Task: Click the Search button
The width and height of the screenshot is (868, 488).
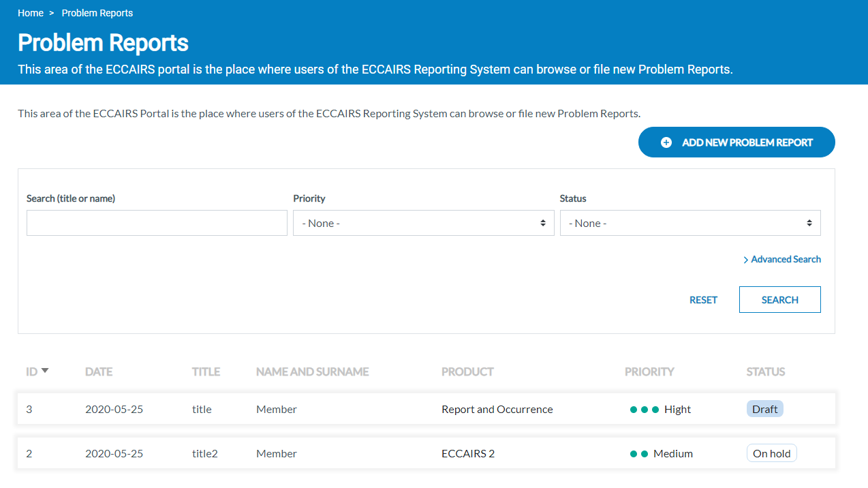Action: pyautogui.click(x=780, y=300)
